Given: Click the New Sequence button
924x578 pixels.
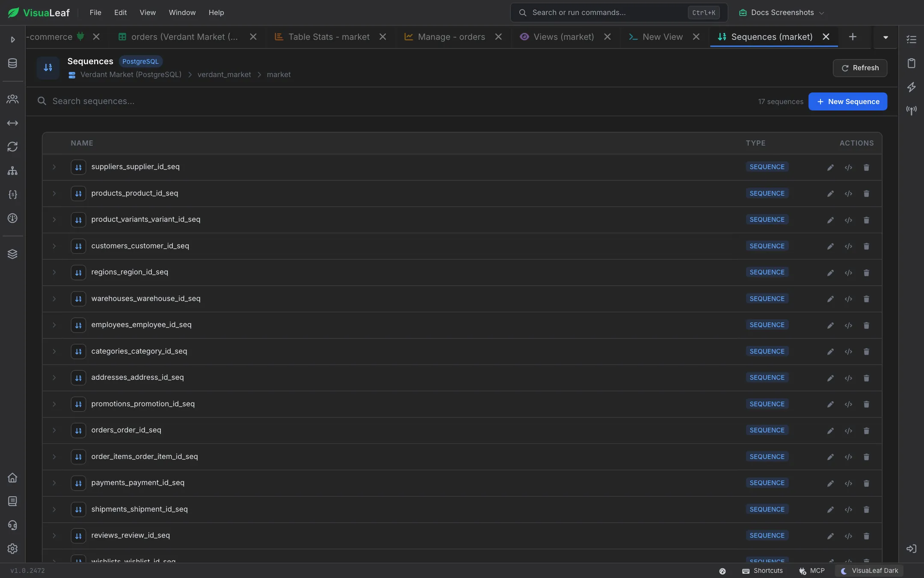Looking at the screenshot, I should click(x=847, y=101).
